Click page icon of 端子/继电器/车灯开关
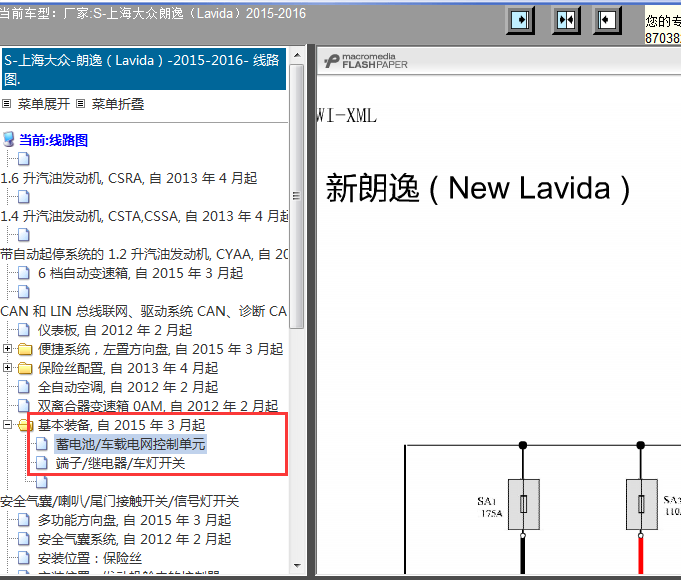681x580 pixels. [x=42, y=463]
